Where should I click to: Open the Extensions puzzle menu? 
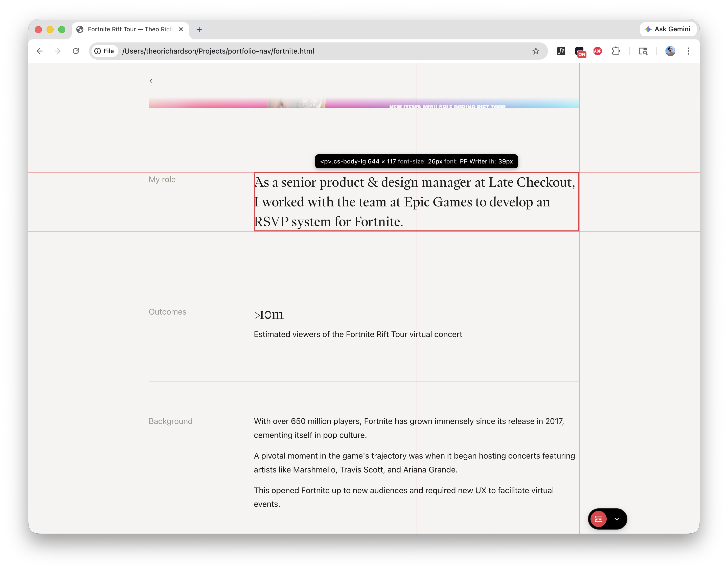[x=616, y=51]
